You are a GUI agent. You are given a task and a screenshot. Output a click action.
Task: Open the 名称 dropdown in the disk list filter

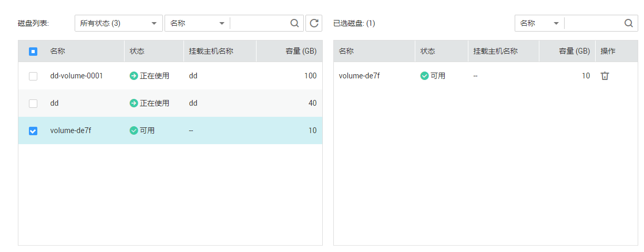(197, 23)
